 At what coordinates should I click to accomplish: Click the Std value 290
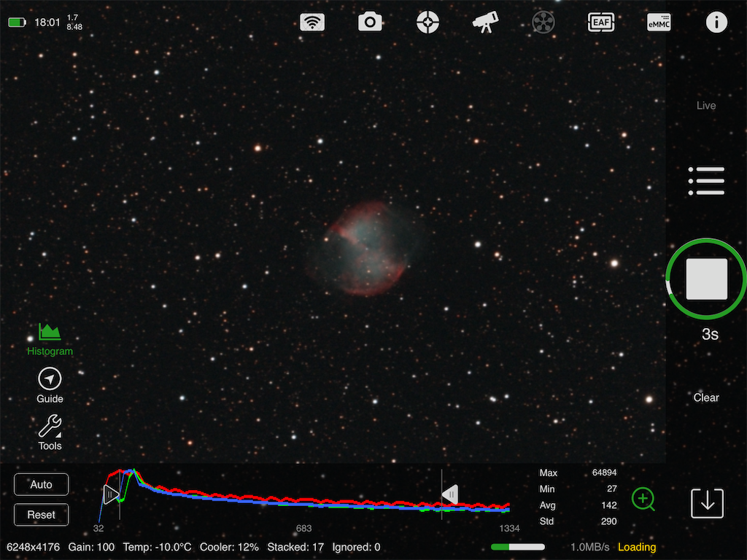click(609, 521)
